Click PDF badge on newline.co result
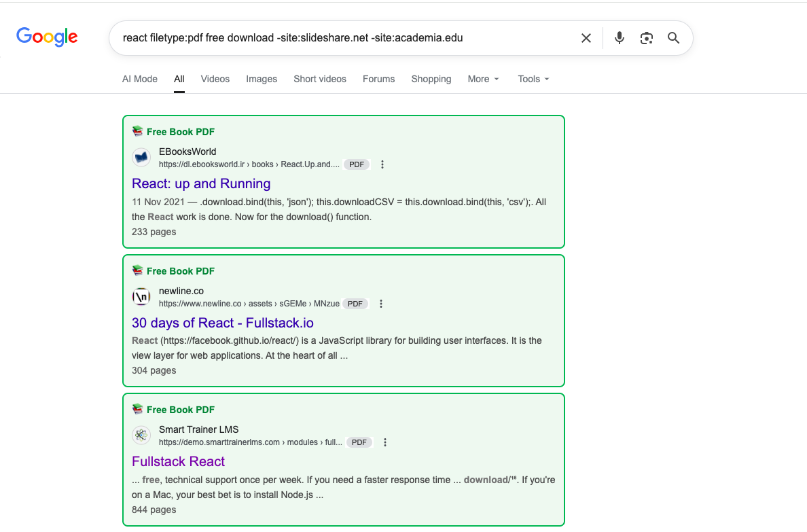Viewport: 807px width, 532px height. pos(355,304)
